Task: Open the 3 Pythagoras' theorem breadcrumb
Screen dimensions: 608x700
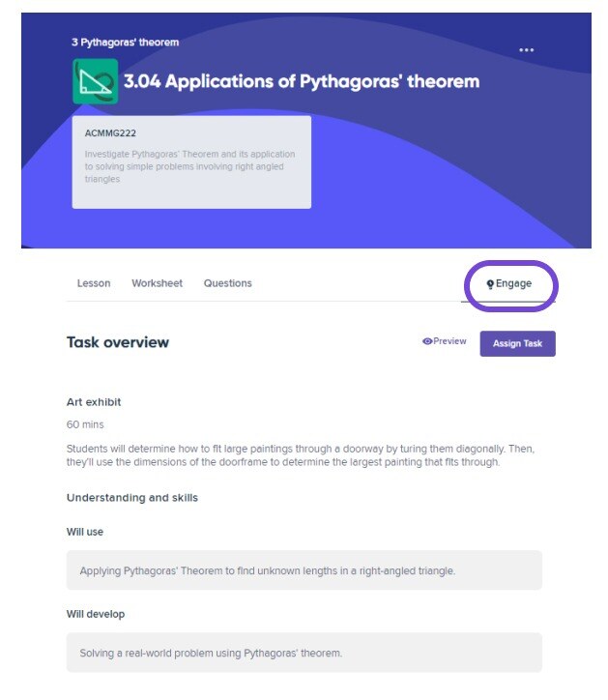Action: [126, 42]
